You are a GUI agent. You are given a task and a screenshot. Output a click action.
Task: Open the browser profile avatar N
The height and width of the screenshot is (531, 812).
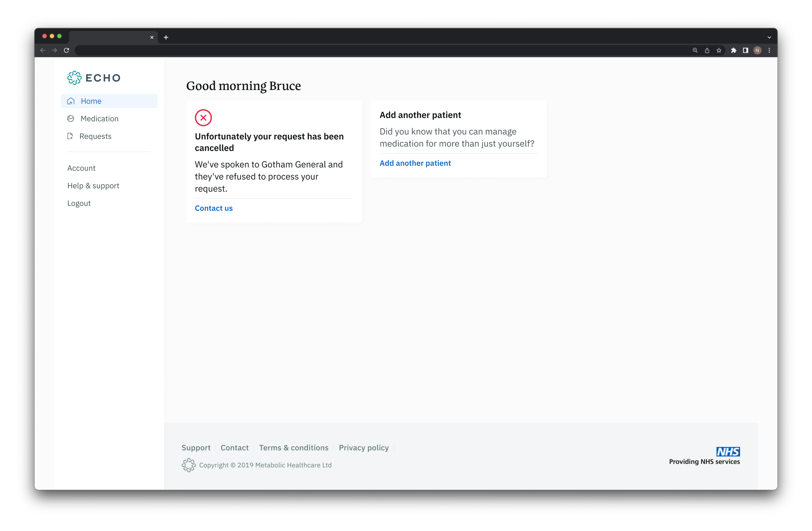tap(757, 51)
